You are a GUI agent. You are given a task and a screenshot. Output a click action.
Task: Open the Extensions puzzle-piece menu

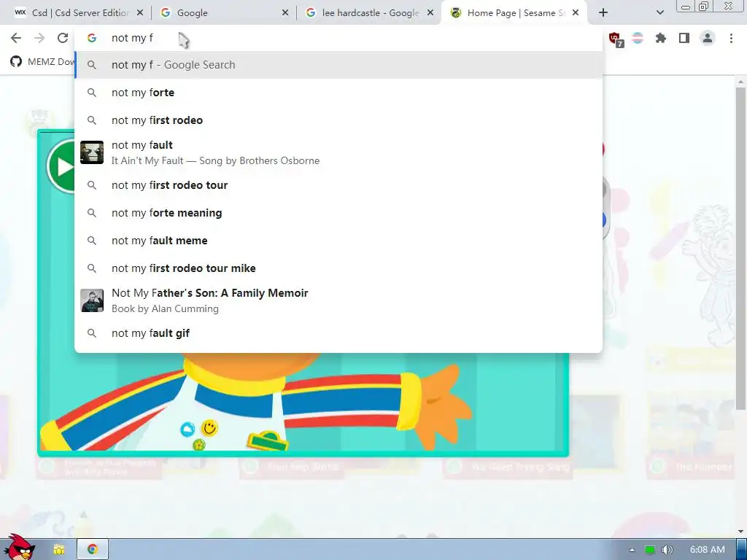[661, 38]
